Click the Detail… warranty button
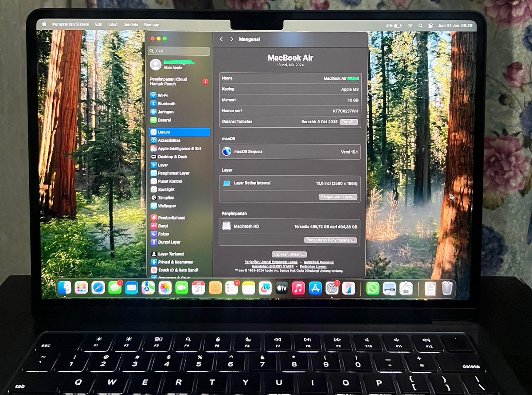This screenshot has width=532, height=395. click(x=349, y=122)
